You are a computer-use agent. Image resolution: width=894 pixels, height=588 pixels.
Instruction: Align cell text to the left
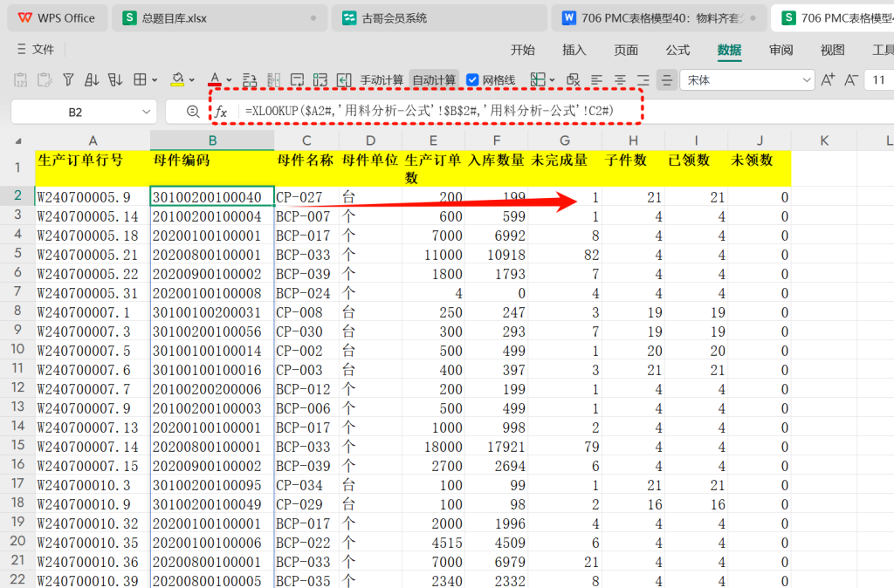click(x=596, y=80)
